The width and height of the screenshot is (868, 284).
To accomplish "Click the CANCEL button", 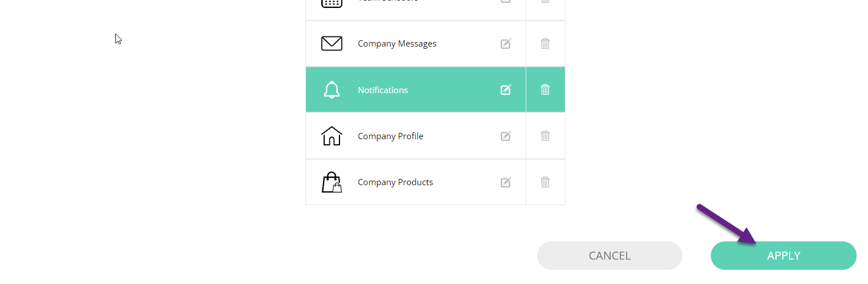I will point(610,256).
